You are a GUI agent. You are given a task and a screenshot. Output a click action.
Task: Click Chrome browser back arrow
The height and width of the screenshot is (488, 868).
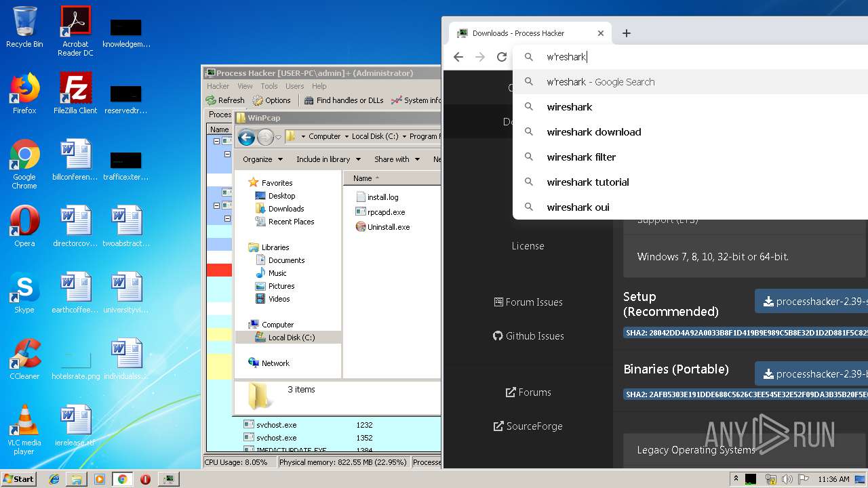tap(458, 57)
